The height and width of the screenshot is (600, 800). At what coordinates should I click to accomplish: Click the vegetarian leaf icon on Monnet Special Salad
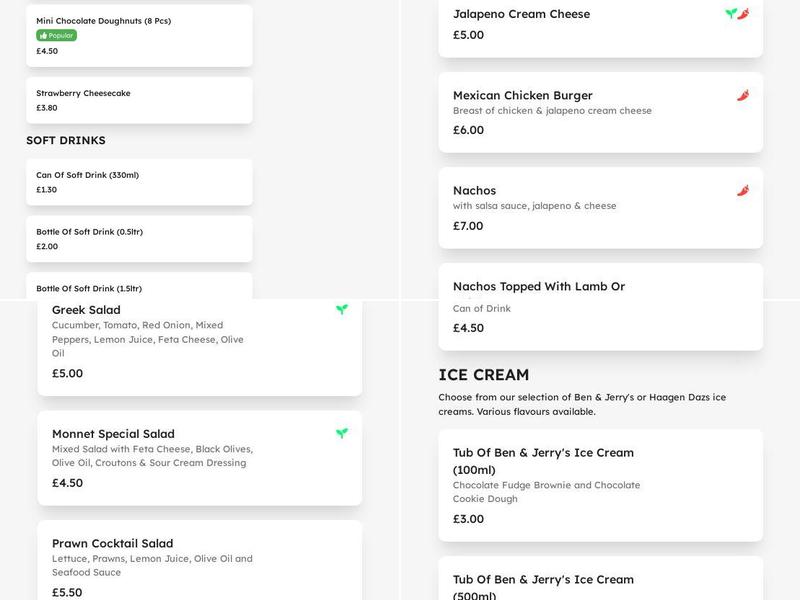point(344,434)
